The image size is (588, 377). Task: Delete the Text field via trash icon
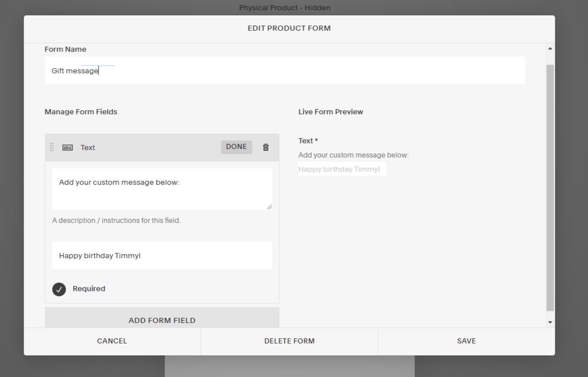point(266,147)
